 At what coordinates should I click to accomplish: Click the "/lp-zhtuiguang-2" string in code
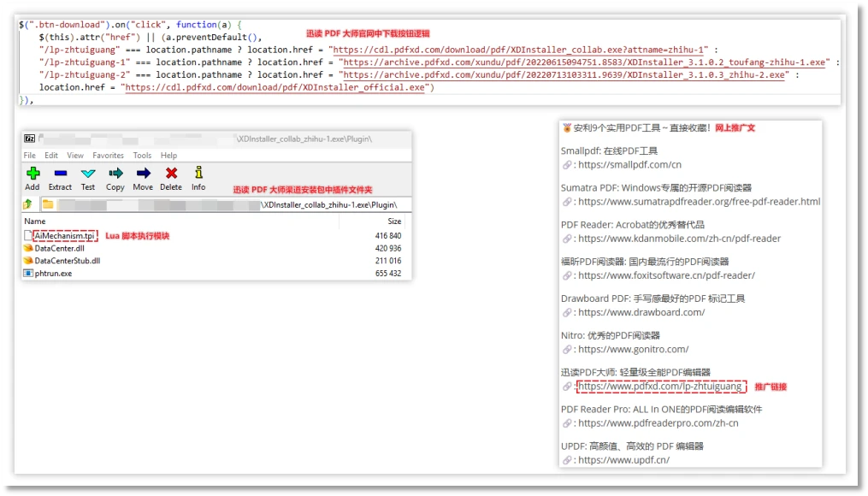click(84, 74)
